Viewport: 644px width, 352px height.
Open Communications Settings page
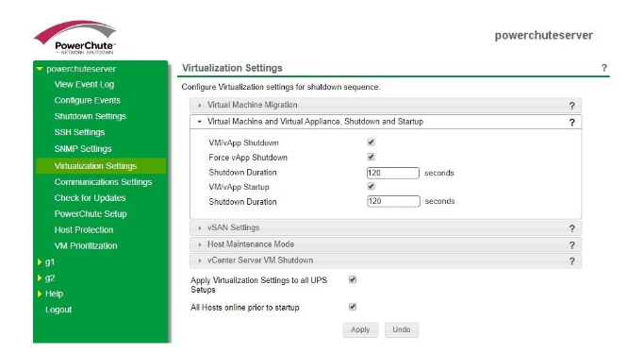[x=103, y=182]
